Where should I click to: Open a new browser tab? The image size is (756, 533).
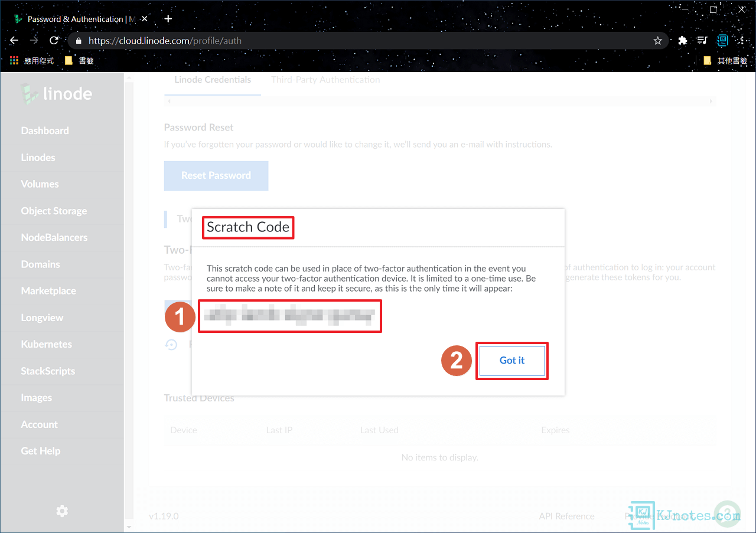coord(168,19)
